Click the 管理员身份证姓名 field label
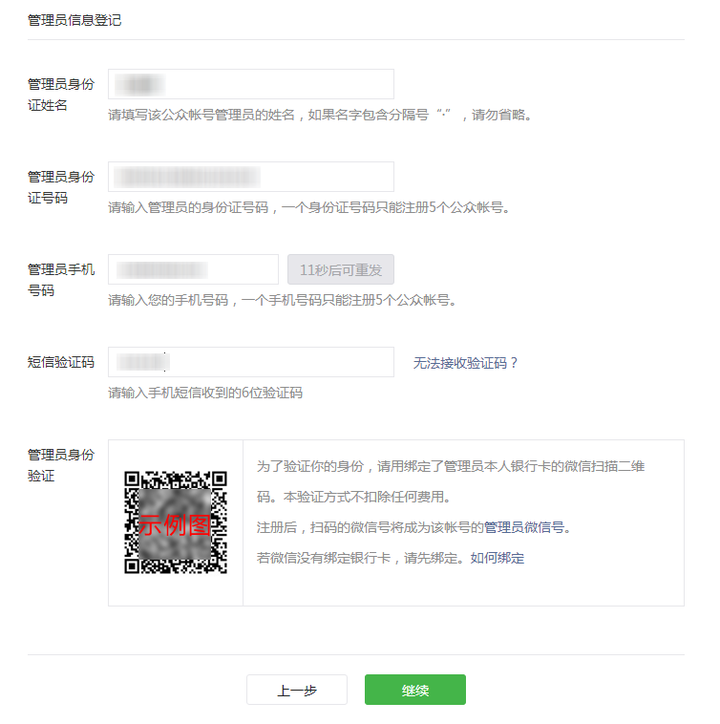720x724 pixels. tap(61, 95)
